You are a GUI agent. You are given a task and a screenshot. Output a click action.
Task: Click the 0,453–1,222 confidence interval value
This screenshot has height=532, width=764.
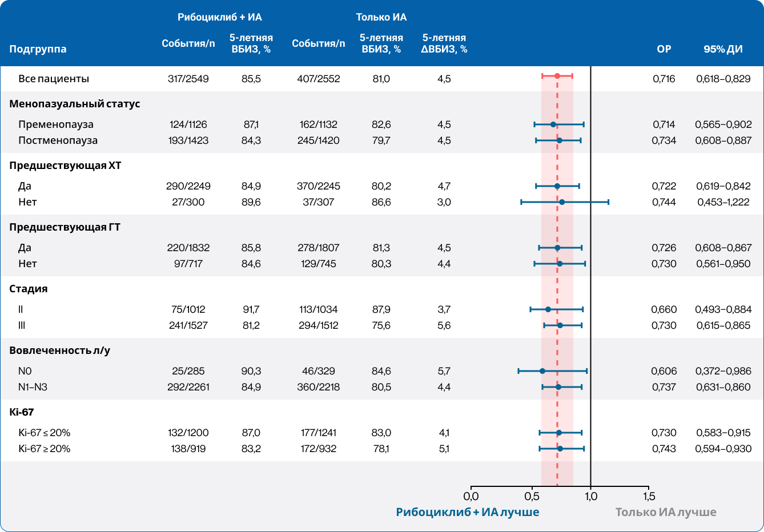[x=723, y=202]
